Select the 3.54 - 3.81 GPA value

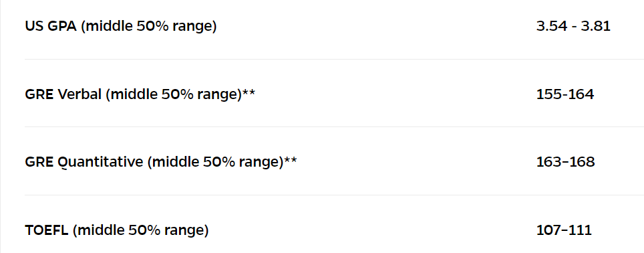tap(573, 26)
